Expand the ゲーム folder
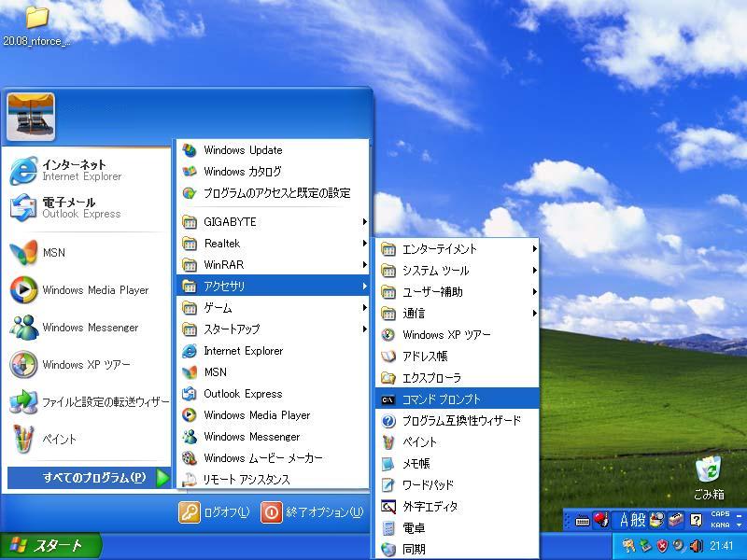This screenshot has height=560, width=747. tap(273, 308)
